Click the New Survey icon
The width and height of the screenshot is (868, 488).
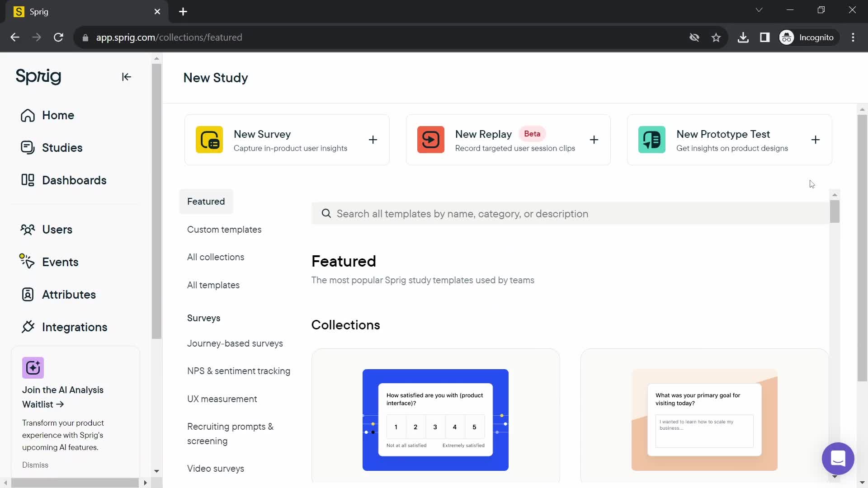(x=209, y=140)
